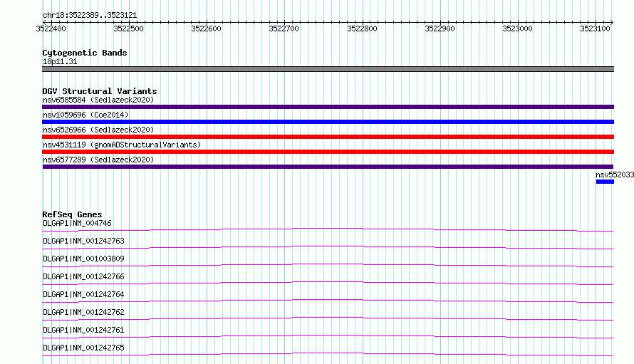Image resolution: width=634 pixels, height=364 pixels.
Task: Open transcript label DLGAP1|NM_004746
Action: coord(77,223)
